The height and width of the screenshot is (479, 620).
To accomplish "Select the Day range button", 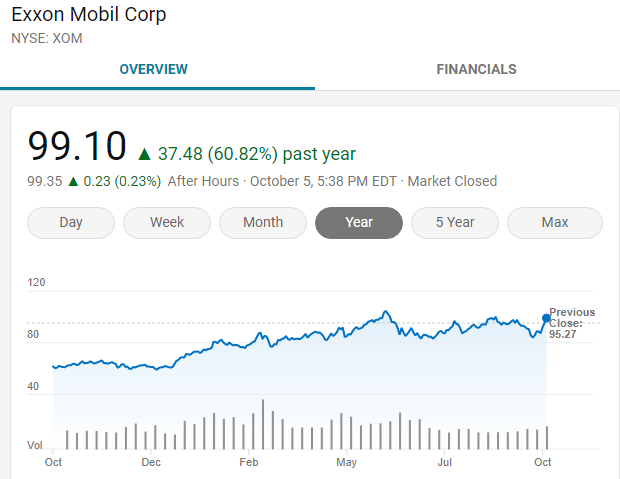I will tap(71, 222).
